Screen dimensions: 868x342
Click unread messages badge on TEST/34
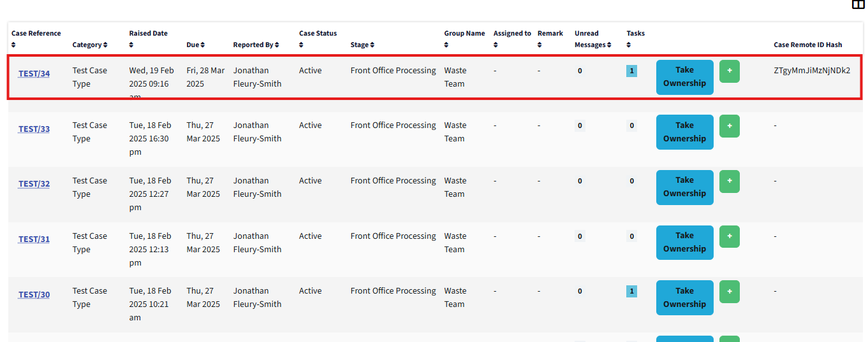[x=580, y=71]
